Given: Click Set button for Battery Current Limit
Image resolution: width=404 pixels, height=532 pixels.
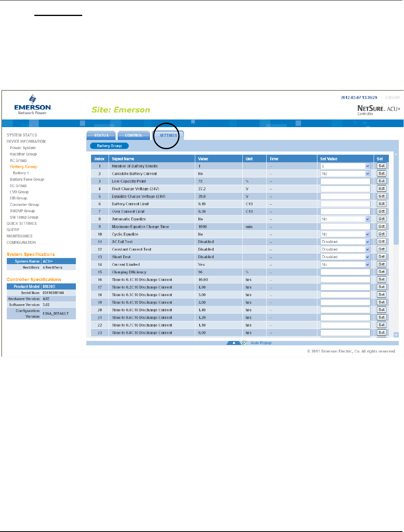Looking at the screenshot, I should [382, 204].
